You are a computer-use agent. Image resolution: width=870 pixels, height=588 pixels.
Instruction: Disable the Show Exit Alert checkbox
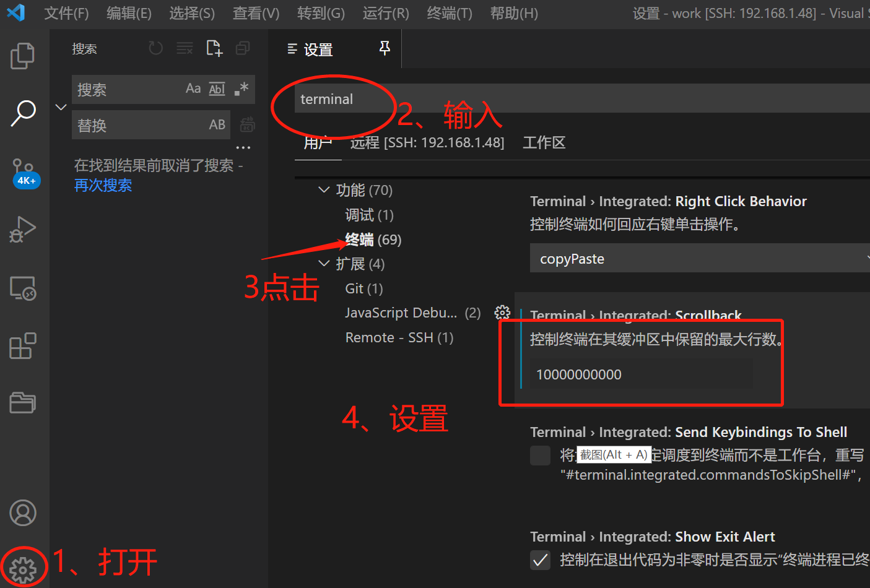pyautogui.click(x=540, y=560)
